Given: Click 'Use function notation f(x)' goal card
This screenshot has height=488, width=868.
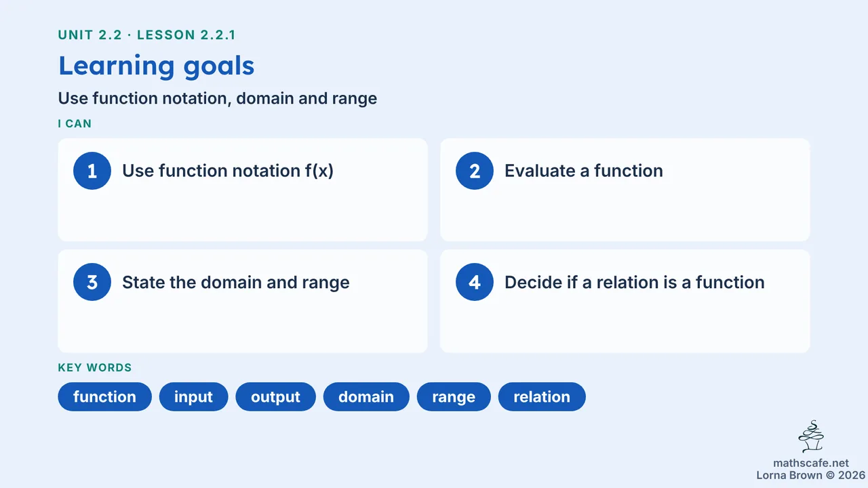Looking at the screenshot, I should pyautogui.click(x=243, y=190).
